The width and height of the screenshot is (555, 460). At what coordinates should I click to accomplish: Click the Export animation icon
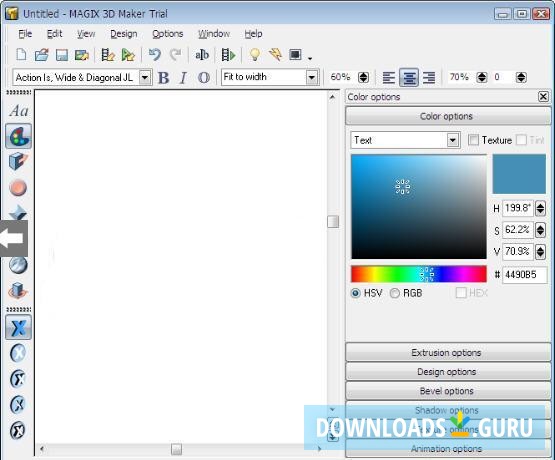pyautogui.click(x=108, y=55)
